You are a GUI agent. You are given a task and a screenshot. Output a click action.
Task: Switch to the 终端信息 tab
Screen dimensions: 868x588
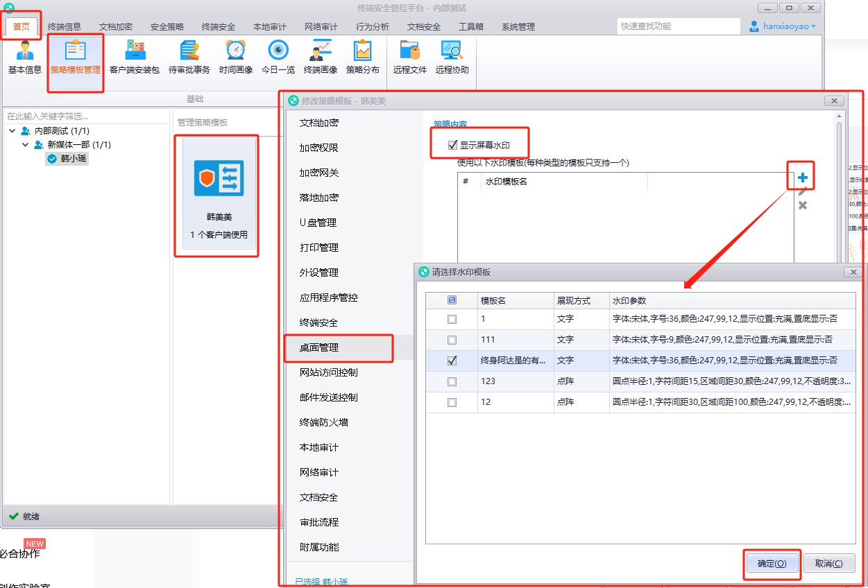click(x=65, y=27)
